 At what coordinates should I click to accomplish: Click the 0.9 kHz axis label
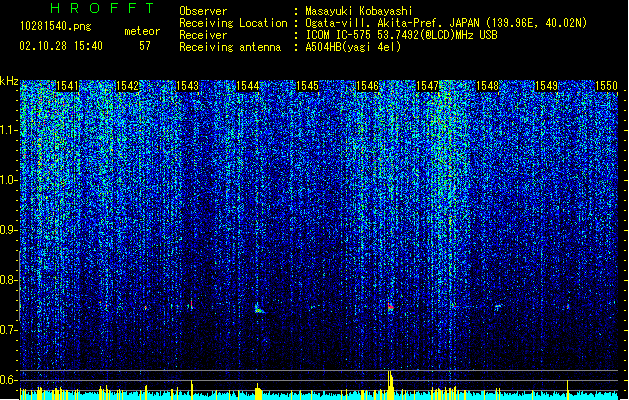[x=9, y=230]
